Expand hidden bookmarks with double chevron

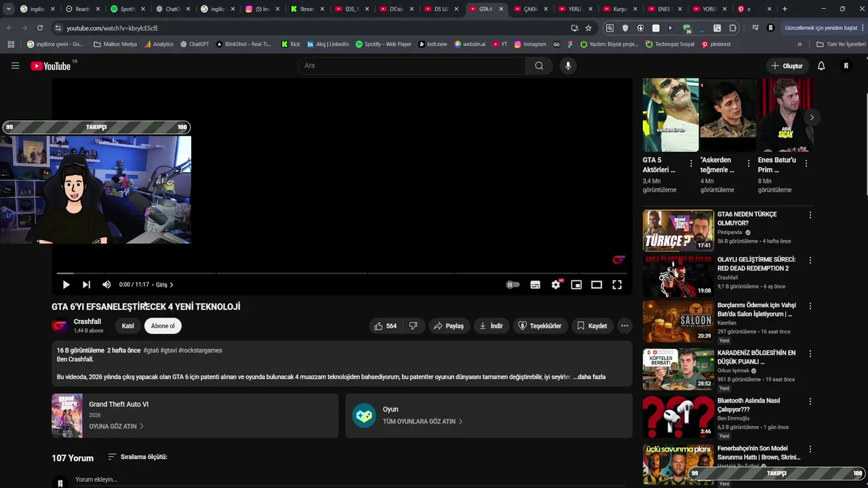800,44
